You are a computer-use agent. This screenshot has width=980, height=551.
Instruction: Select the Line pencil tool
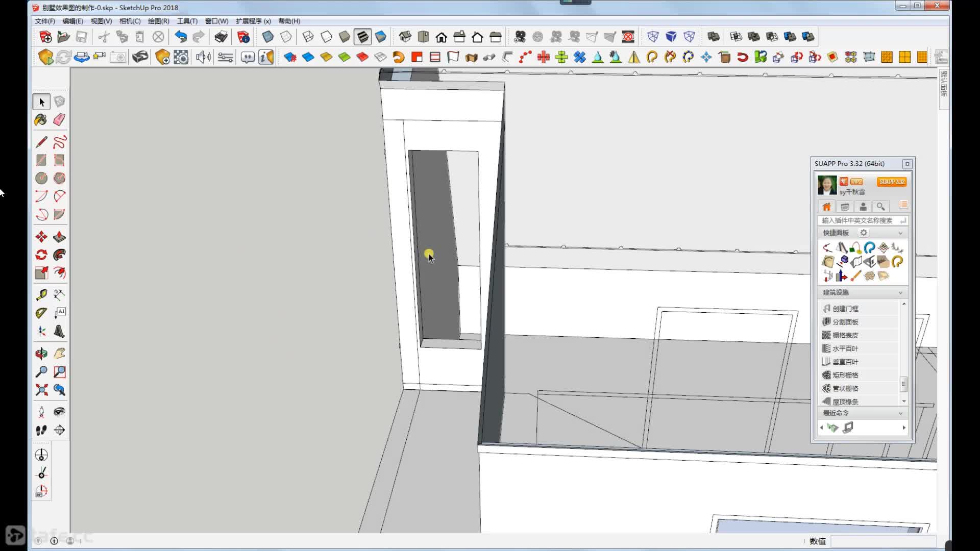click(x=41, y=142)
